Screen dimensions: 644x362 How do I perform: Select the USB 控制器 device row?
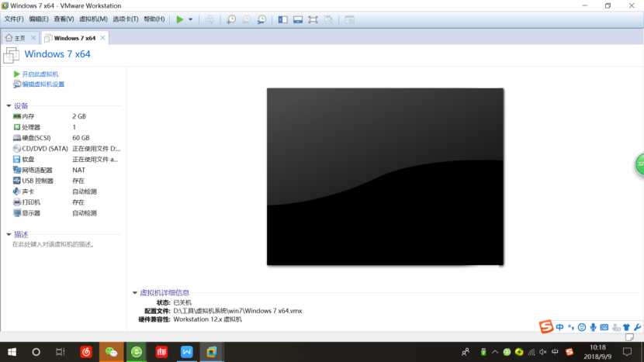pyautogui.click(x=66, y=181)
